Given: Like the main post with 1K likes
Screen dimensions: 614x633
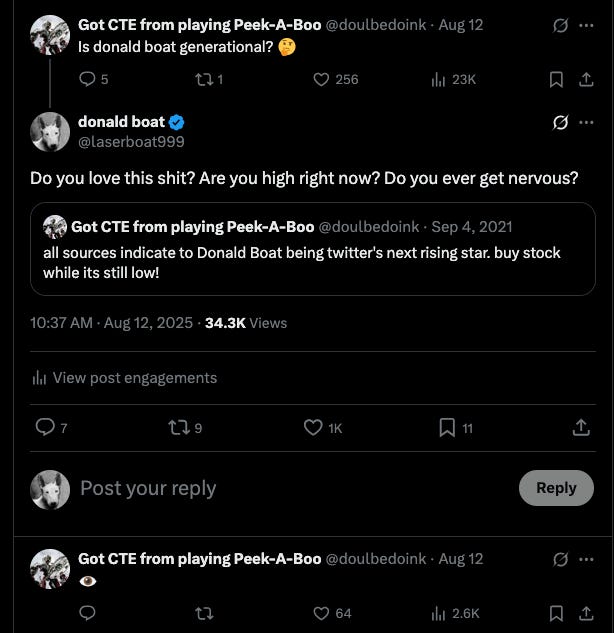Looking at the screenshot, I should tap(313, 427).
